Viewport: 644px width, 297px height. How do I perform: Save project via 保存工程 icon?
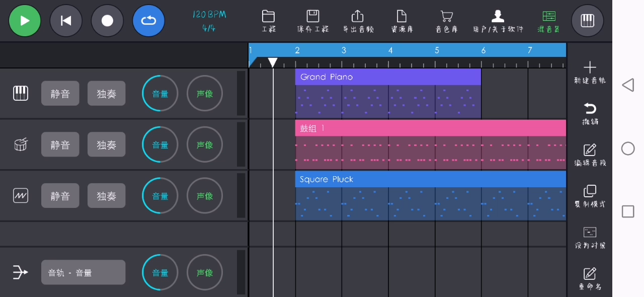tap(313, 21)
